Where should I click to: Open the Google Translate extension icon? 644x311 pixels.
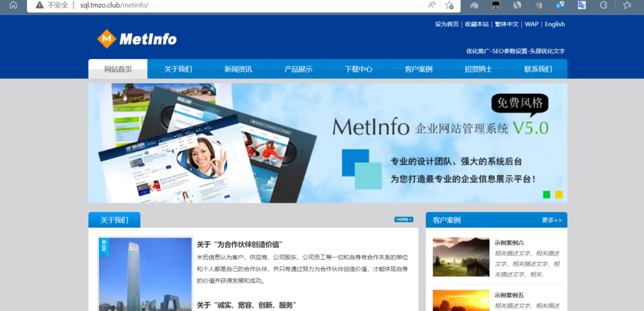582,5
